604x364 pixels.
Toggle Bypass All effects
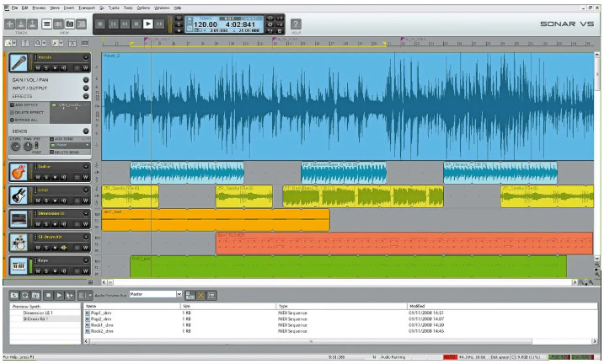[24, 120]
